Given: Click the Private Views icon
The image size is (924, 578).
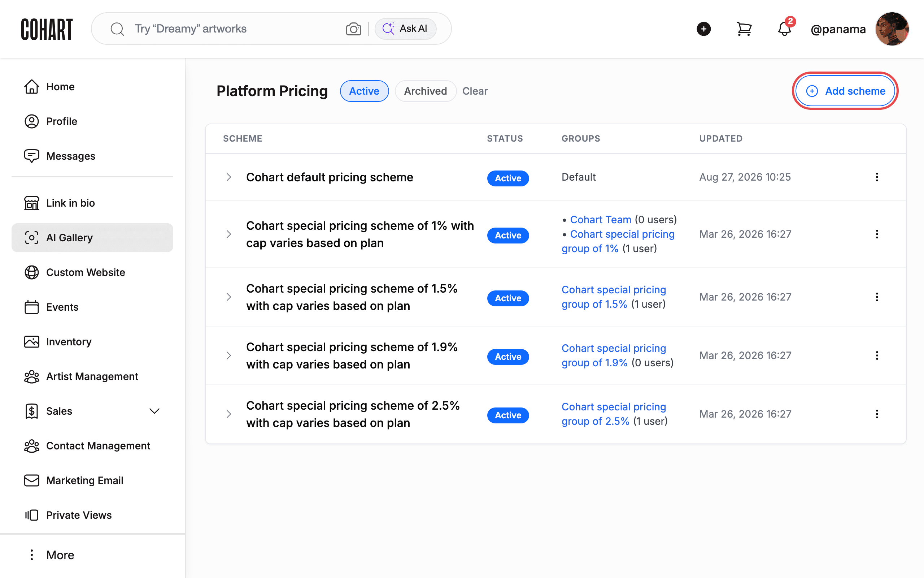Looking at the screenshot, I should [x=32, y=515].
